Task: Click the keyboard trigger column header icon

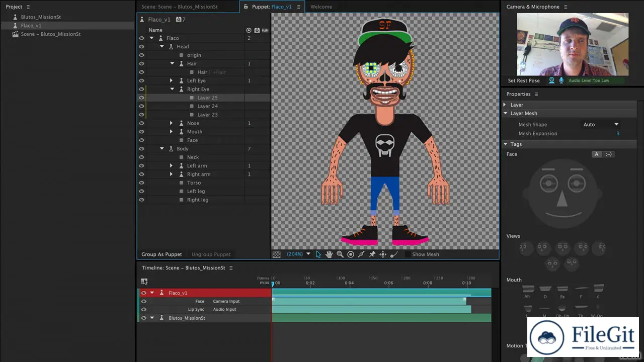Action: (265, 30)
